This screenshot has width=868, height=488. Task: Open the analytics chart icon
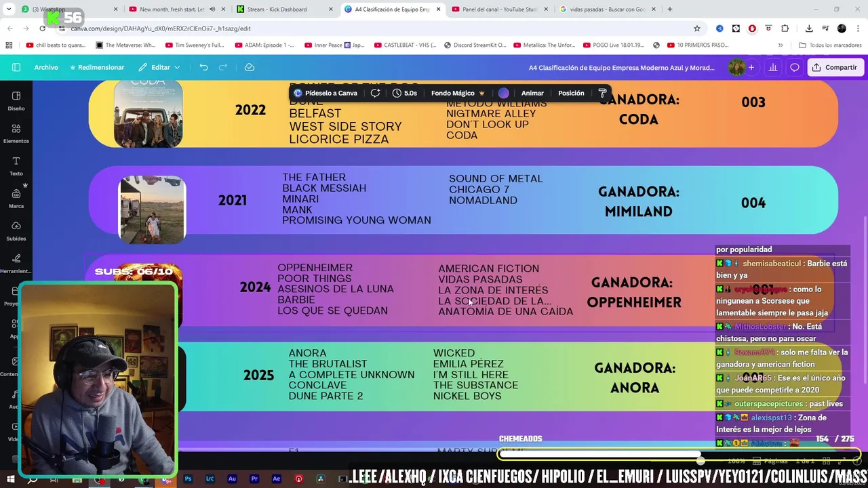click(x=773, y=67)
